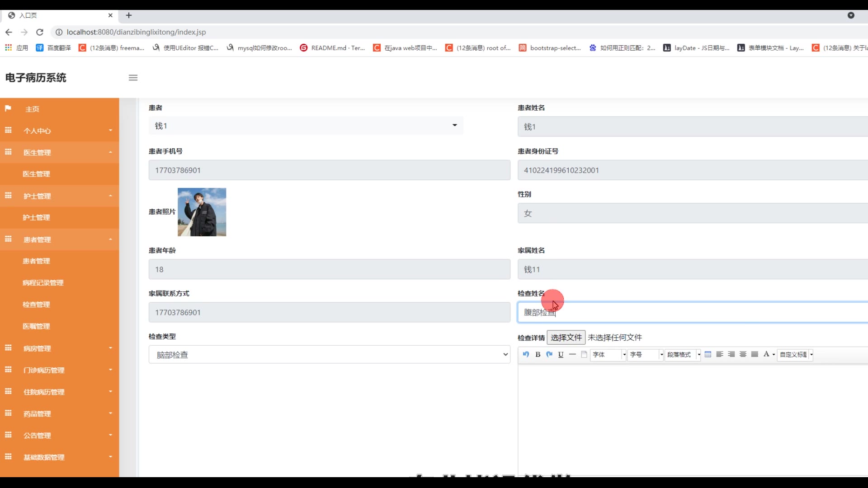
Task: Open the 检查类型 select box
Action: pyautogui.click(x=329, y=355)
